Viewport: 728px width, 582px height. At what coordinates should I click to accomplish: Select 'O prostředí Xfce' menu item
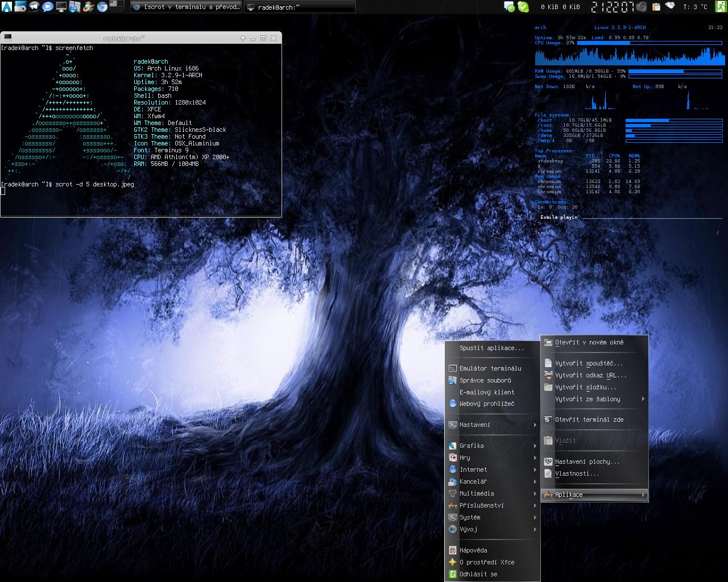click(491, 562)
